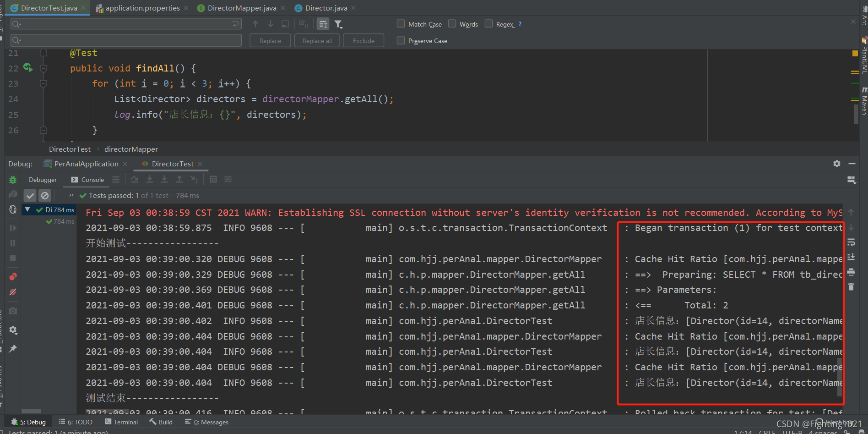
Task: Select the 784 ms child test result
Action: pyautogui.click(x=60, y=221)
